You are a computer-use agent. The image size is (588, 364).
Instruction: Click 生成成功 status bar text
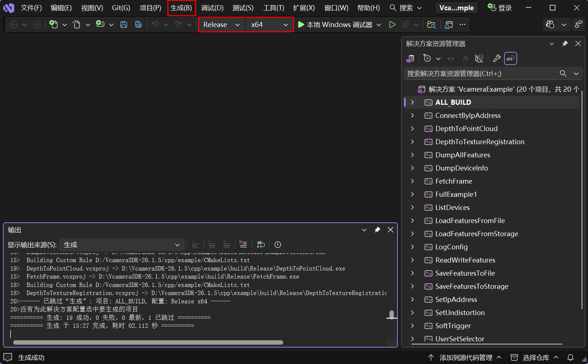coord(31,357)
